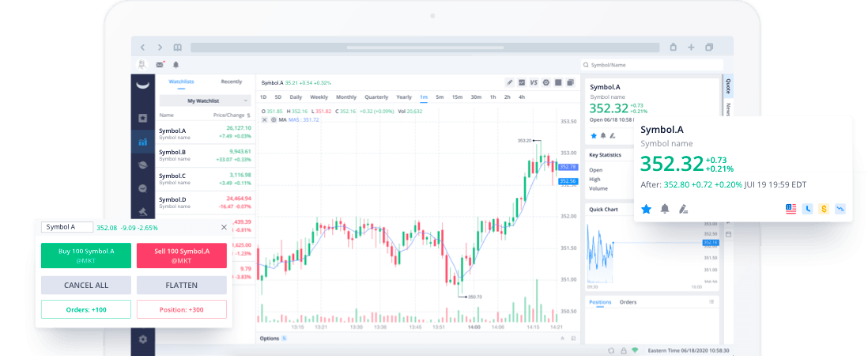Click the blue clock icon on popup card
868x356 pixels.
(x=807, y=209)
